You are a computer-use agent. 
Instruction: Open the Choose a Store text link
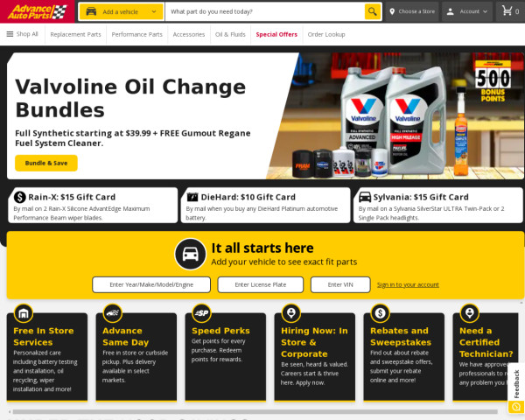pyautogui.click(x=416, y=11)
